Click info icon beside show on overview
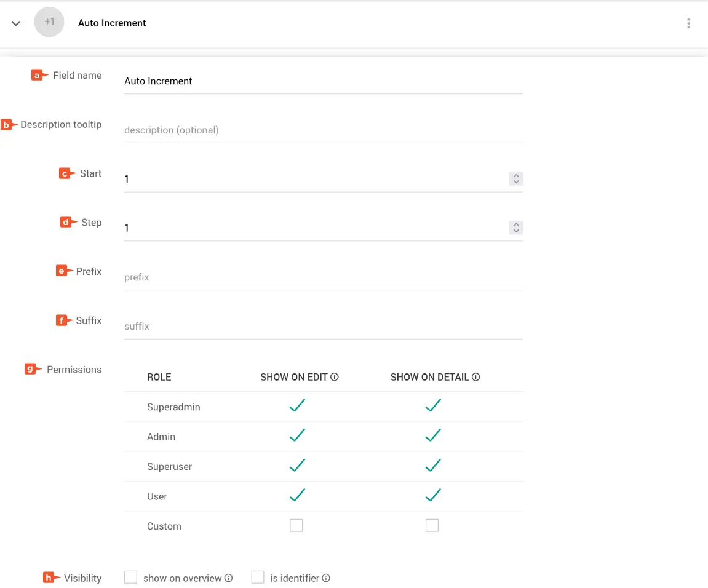 [x=229, y=578]
